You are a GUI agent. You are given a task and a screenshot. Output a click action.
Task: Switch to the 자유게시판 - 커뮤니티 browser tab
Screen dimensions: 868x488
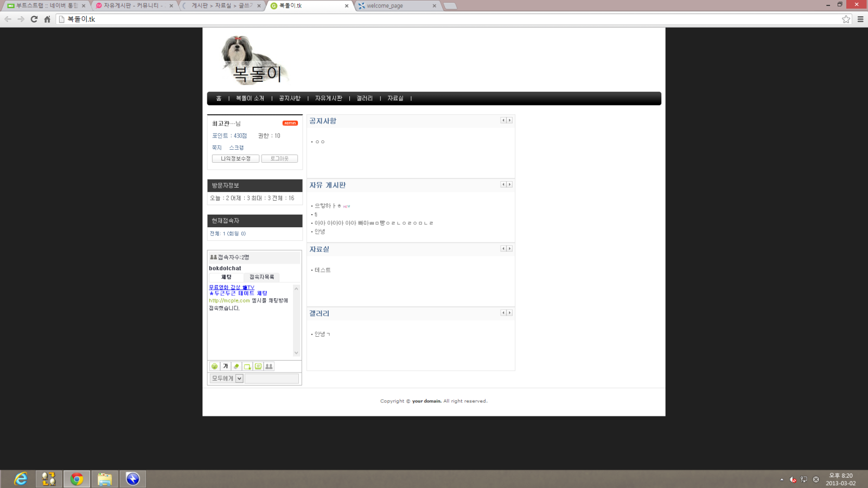click(134, 6)
